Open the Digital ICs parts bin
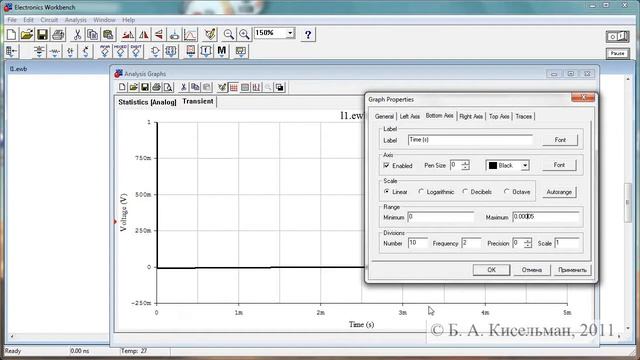The height and width of the screenshot is (360, 640). tap(136, 51)
